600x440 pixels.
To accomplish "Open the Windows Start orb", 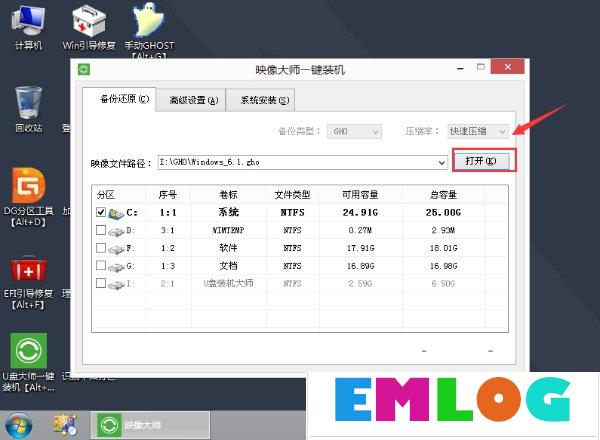I will click(18, 426).
